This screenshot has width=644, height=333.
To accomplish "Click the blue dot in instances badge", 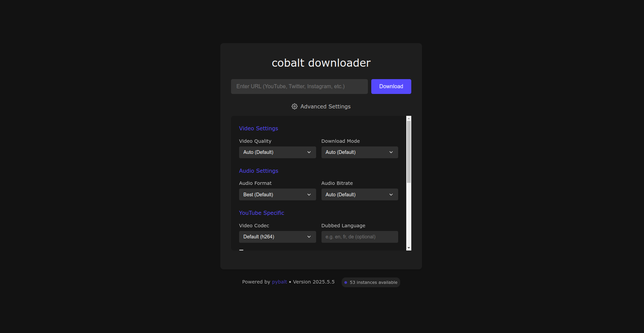I will (x=346, y=282).
